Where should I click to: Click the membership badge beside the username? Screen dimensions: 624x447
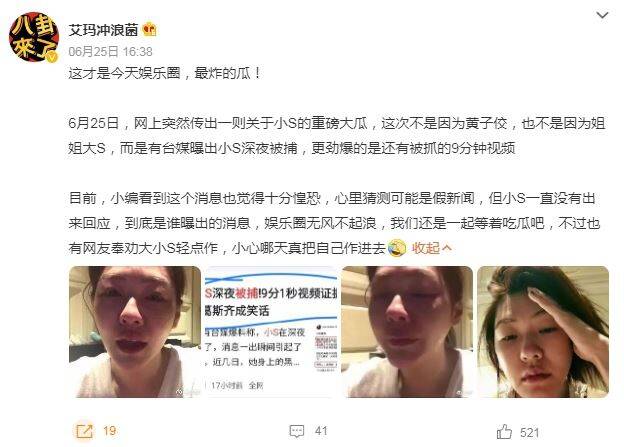(x=150, y=29)
